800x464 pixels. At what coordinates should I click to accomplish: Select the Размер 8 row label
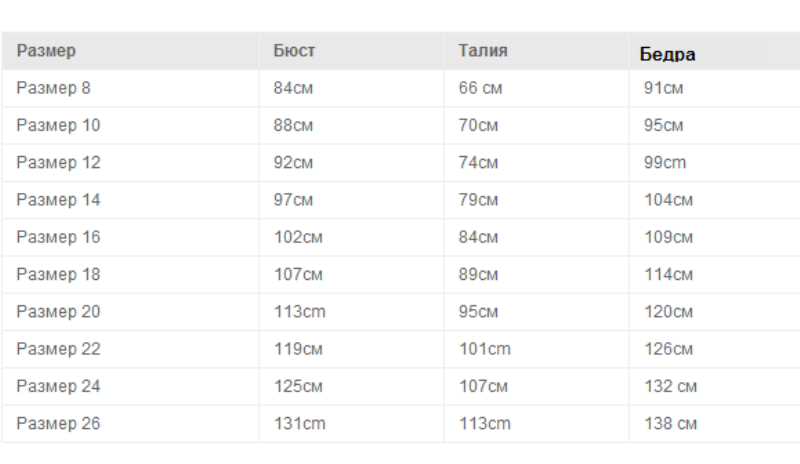[x=54, y=88]
